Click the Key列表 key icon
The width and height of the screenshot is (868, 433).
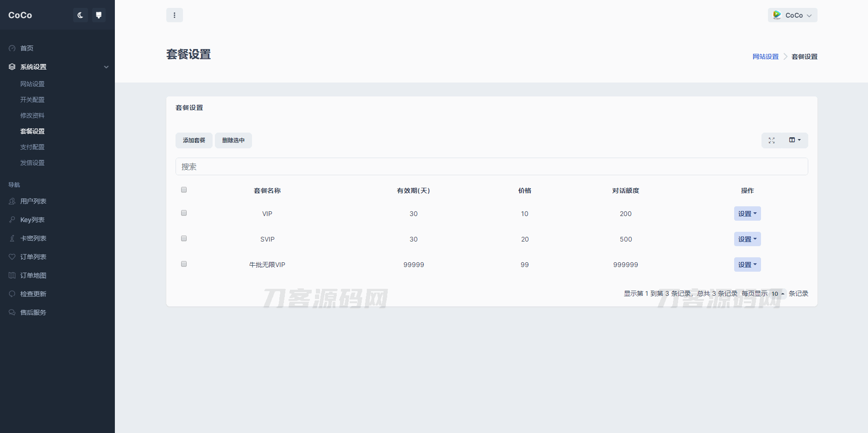click(12, 220)
